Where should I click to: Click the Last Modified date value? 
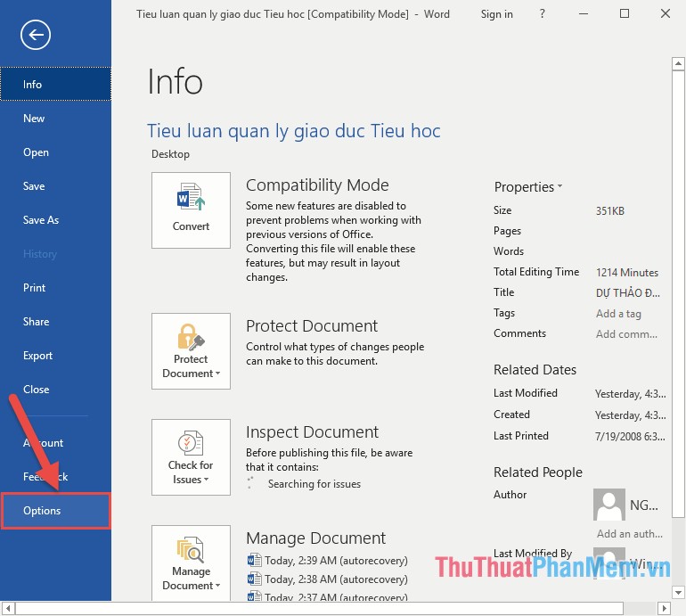630,394
